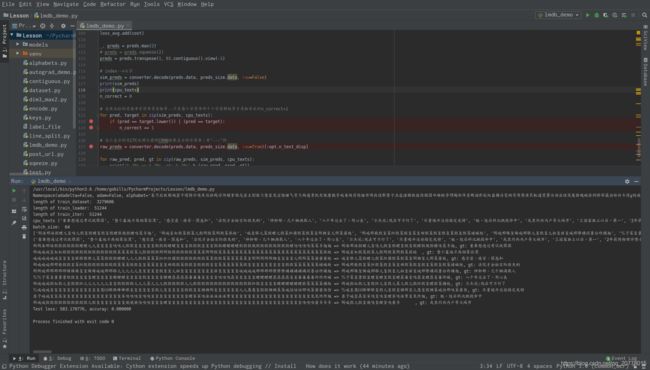Hide the Project panel with minus icon
This screenshot has height=370, width=650.
point(72,26)
